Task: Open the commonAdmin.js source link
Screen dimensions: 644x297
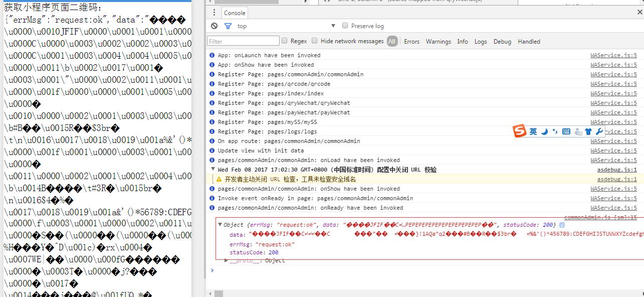Action: coord(600,217)
